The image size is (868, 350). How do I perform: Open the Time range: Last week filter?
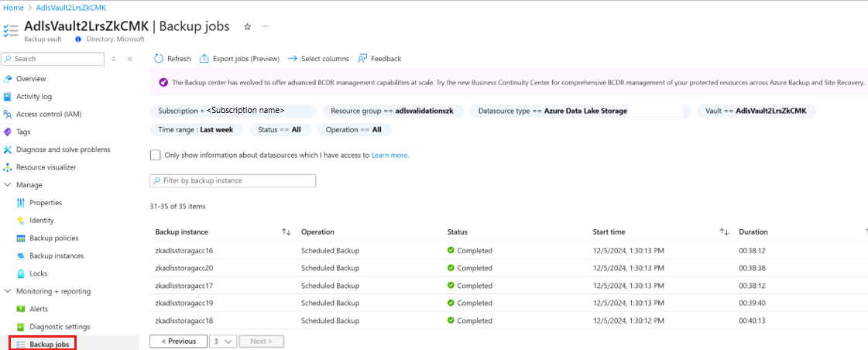(x=197, y=129)
